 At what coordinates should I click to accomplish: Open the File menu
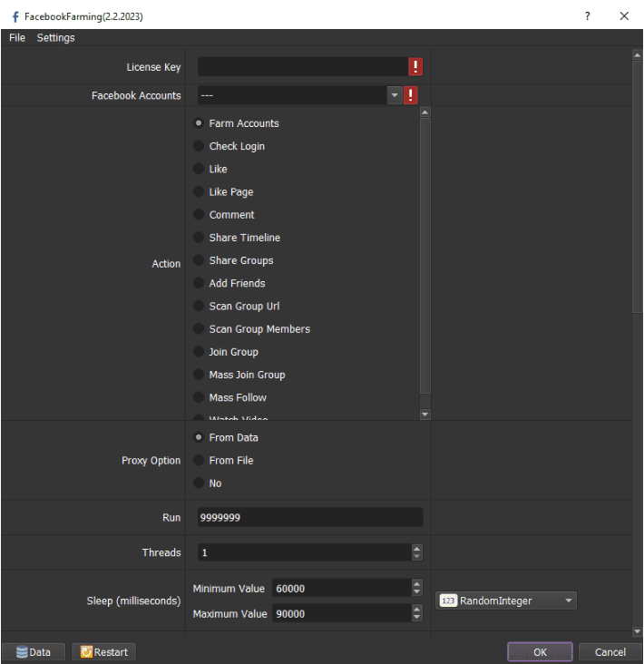coord(17,38)
